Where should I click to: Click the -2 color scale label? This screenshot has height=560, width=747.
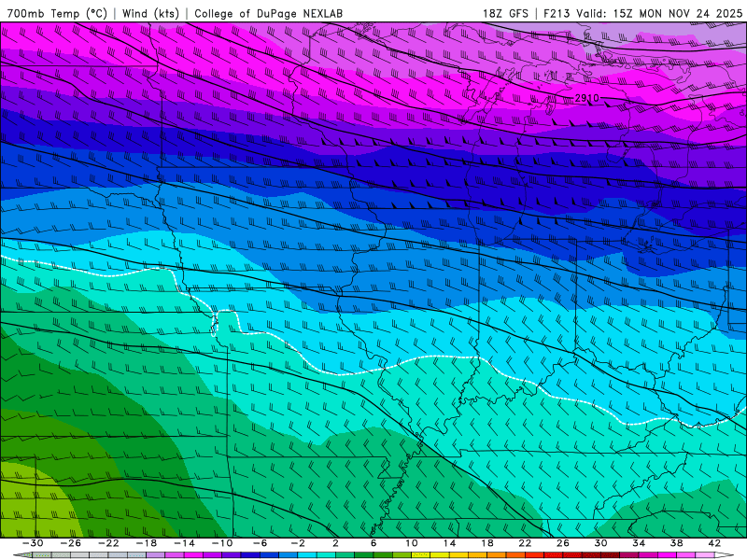298,543
